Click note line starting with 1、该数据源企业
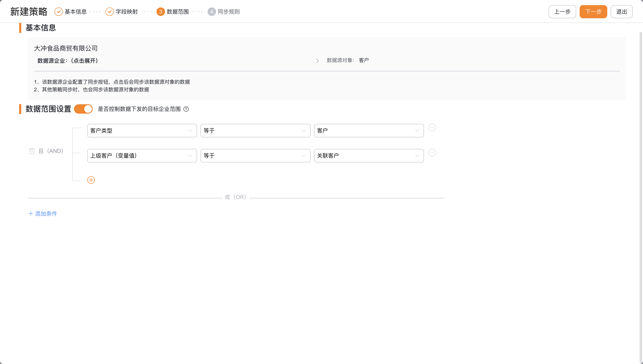 pyautogui.click(x=112, y=82)
